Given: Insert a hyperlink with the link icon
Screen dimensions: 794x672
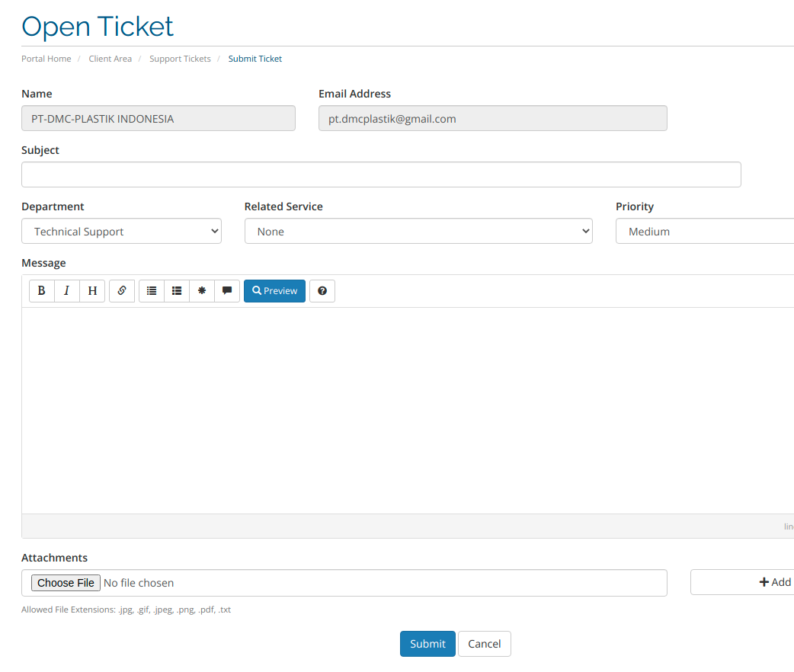Looking at the screenshot, I should pyautogui.click(x=122, y=291).
